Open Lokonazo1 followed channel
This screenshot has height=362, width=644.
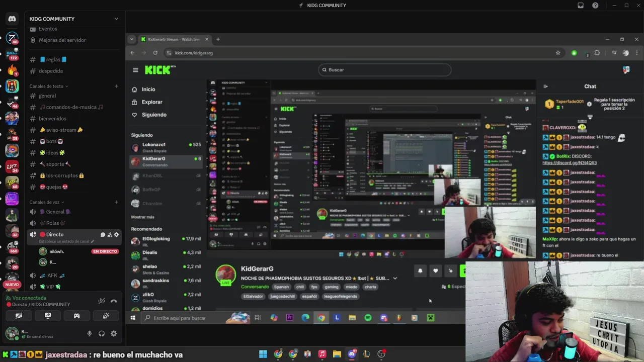pyautogui.click(x=166, y=147)
